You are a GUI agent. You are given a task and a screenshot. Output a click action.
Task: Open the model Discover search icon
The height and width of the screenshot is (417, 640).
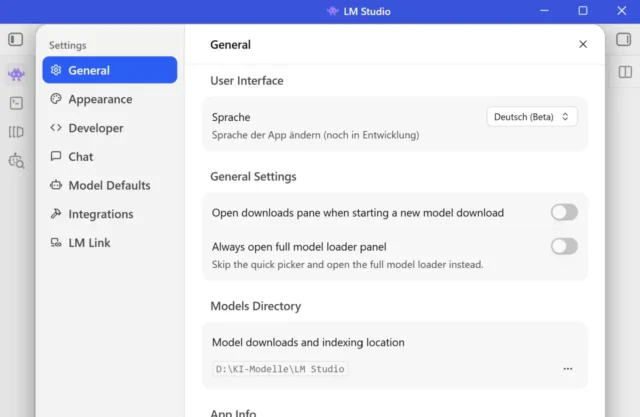(16, 161)
